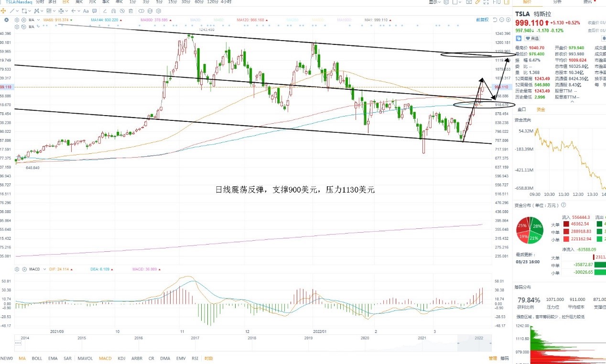Viewport: 606px width, 364px height.
Task: Open dropdown next to MACD label
Action: tap(44, 269)
